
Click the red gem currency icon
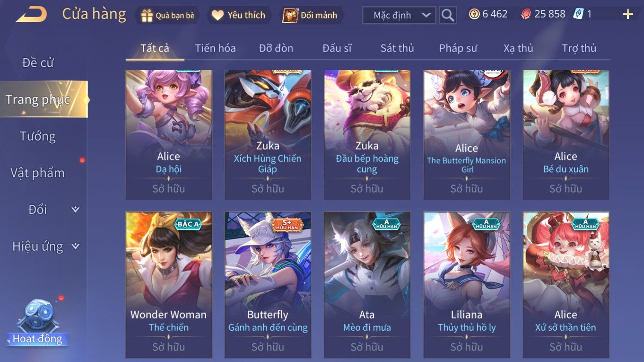526,14
